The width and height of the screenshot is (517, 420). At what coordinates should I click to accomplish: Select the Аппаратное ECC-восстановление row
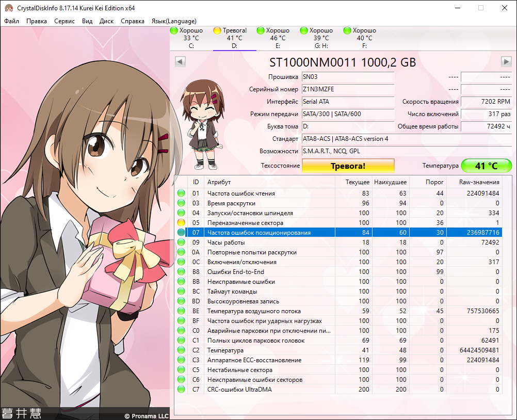click(x=338, y=360)
